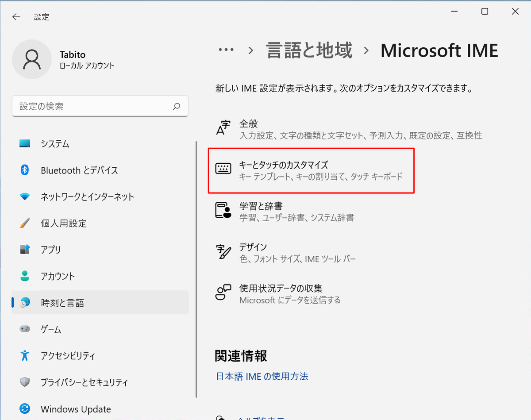Viewport: 531px width, 420px height.
Task: Open 日本語 IME の使用方法 link
Action: coord(262,377)
